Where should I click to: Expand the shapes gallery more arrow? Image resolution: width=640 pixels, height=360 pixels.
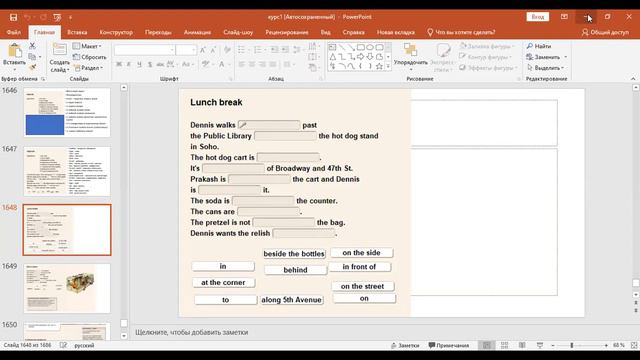(388, 66)
